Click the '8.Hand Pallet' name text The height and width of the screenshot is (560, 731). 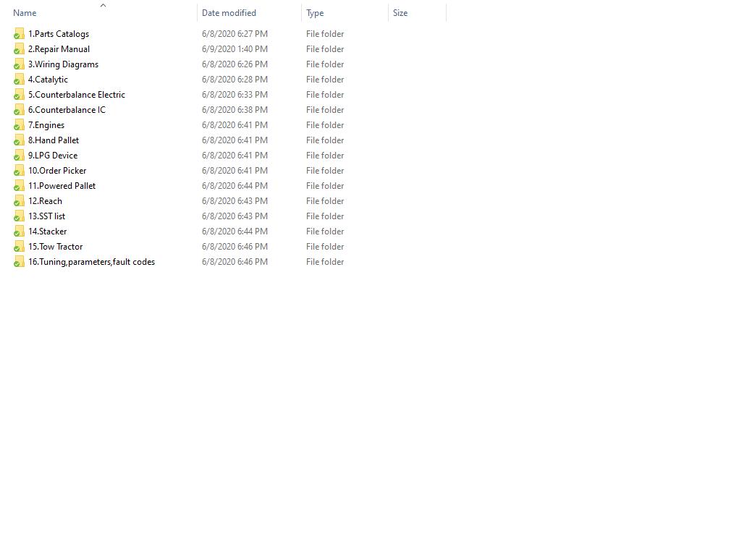click(53, 140)
